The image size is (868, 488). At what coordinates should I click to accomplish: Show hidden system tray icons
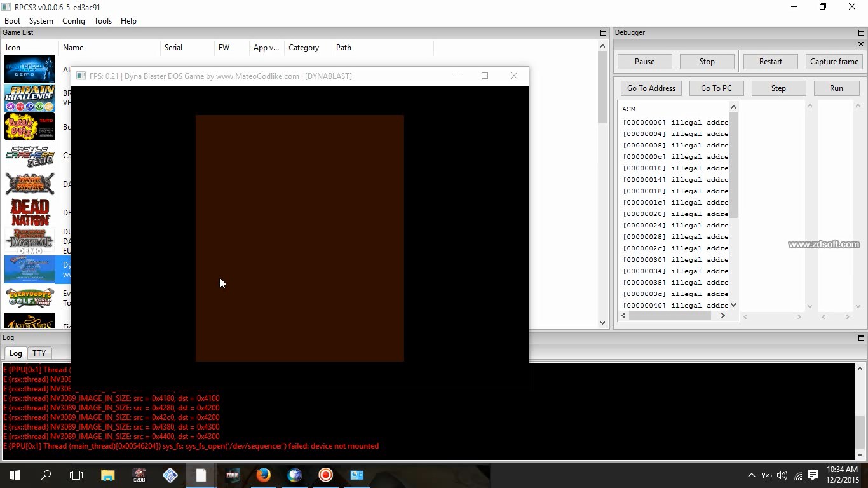[751, 475]
